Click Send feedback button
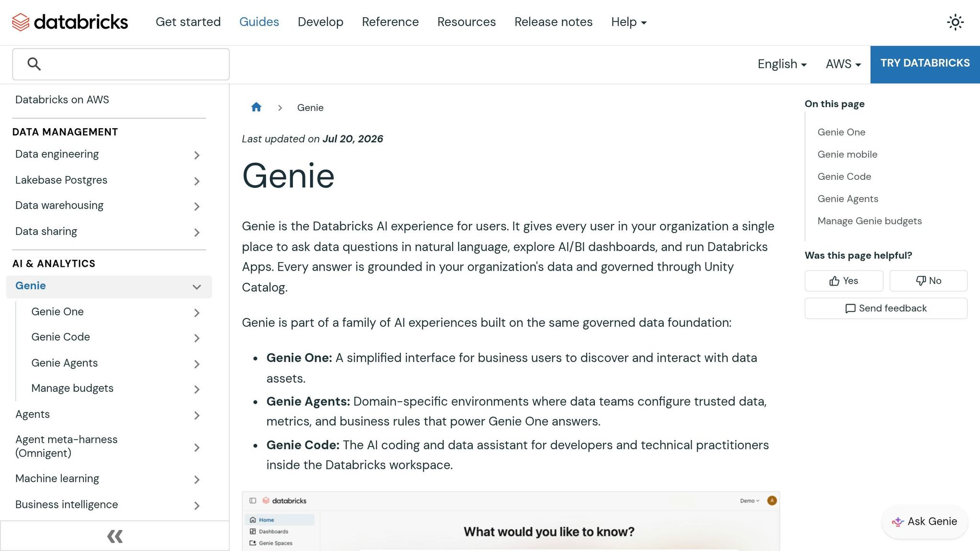Viewport: 980px width, 551px height. (x=886, y=309)
